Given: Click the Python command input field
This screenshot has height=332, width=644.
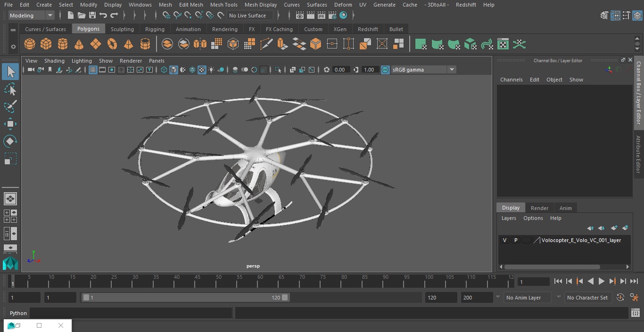Looking at the screenshot, I should point(131,313).
